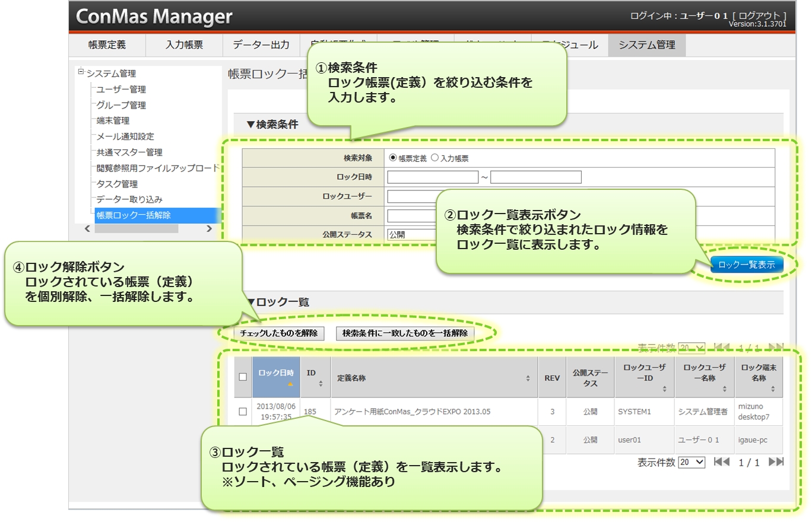Select the 入力帳票 radio button
The width and height of the screenshot is (812, 522).
click(x=434, y=158)
